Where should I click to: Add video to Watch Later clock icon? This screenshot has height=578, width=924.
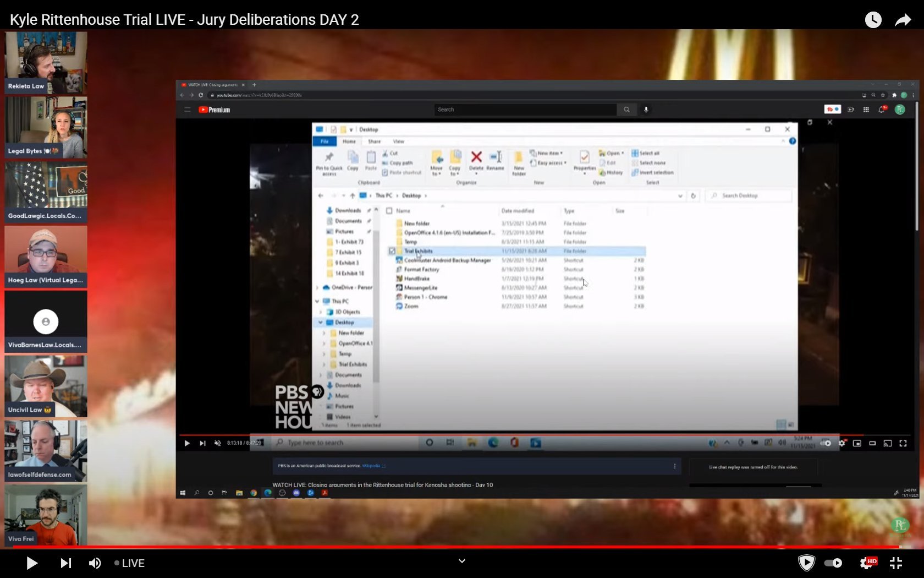pyautogui.click(x=873, y=20)
